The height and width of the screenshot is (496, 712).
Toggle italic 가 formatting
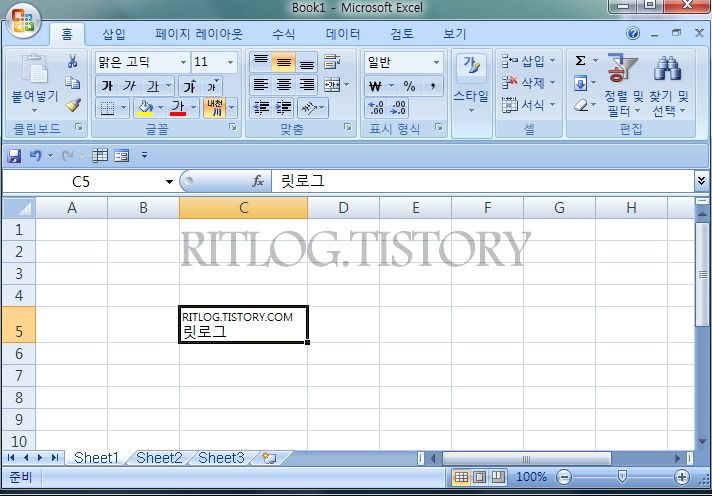click(130, 85)
